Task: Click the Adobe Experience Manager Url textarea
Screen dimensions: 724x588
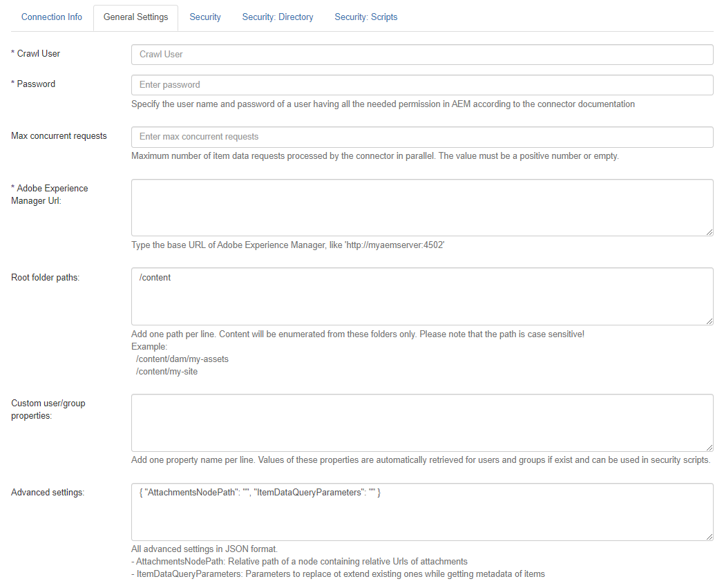Action: [x=422, y=207]
